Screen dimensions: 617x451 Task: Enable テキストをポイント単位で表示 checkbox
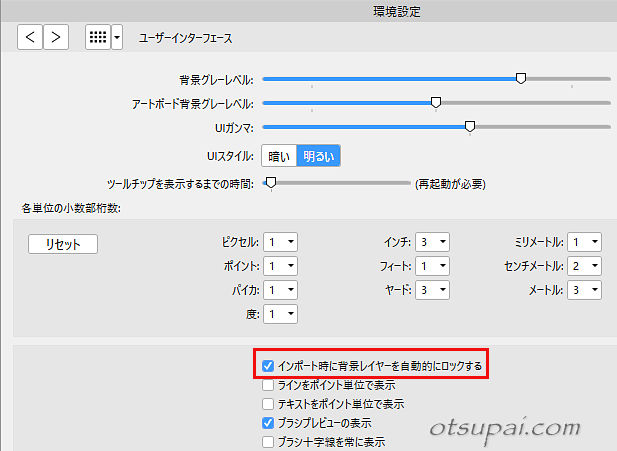coord(267,404)
